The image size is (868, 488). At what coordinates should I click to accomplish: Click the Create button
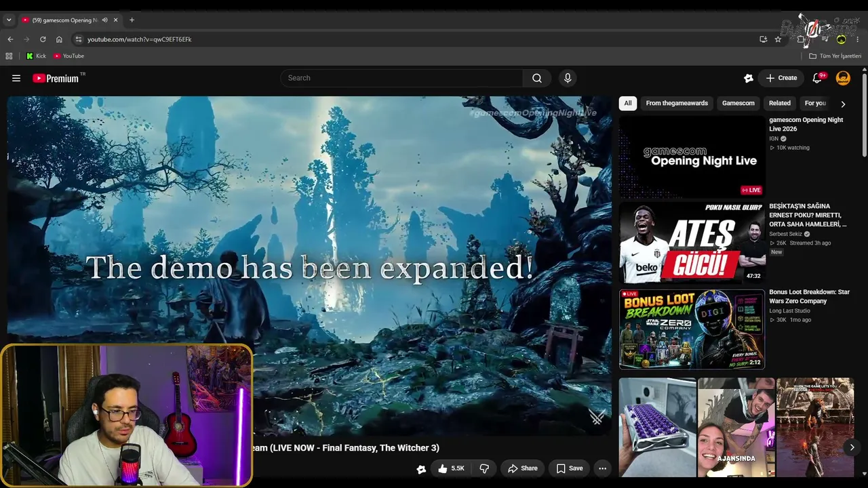tap(781, 78)
